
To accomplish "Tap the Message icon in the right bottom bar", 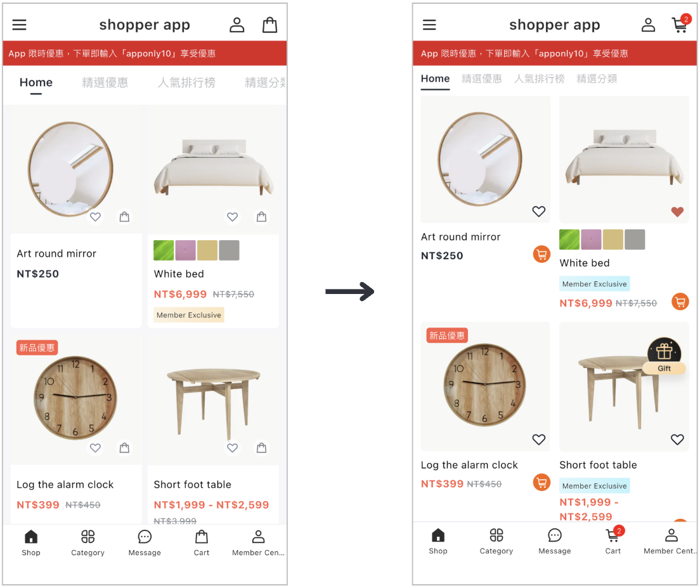I will point(554,541).
